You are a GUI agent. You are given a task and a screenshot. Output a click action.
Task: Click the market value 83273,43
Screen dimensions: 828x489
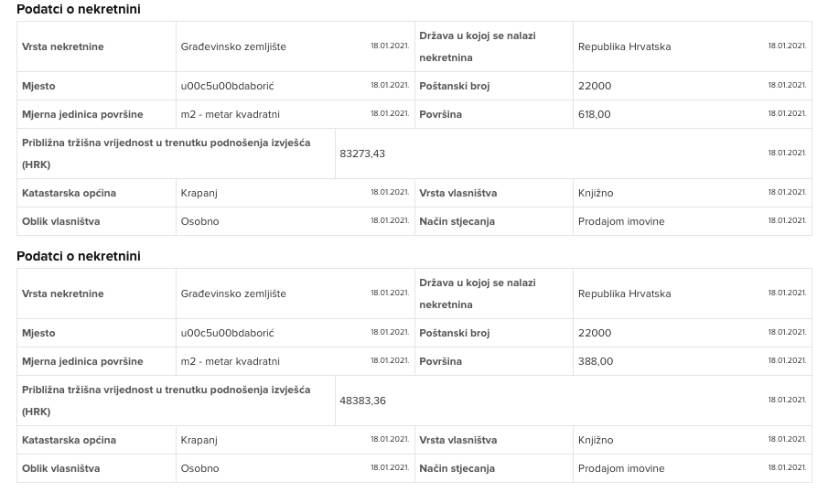coord(362,153)
